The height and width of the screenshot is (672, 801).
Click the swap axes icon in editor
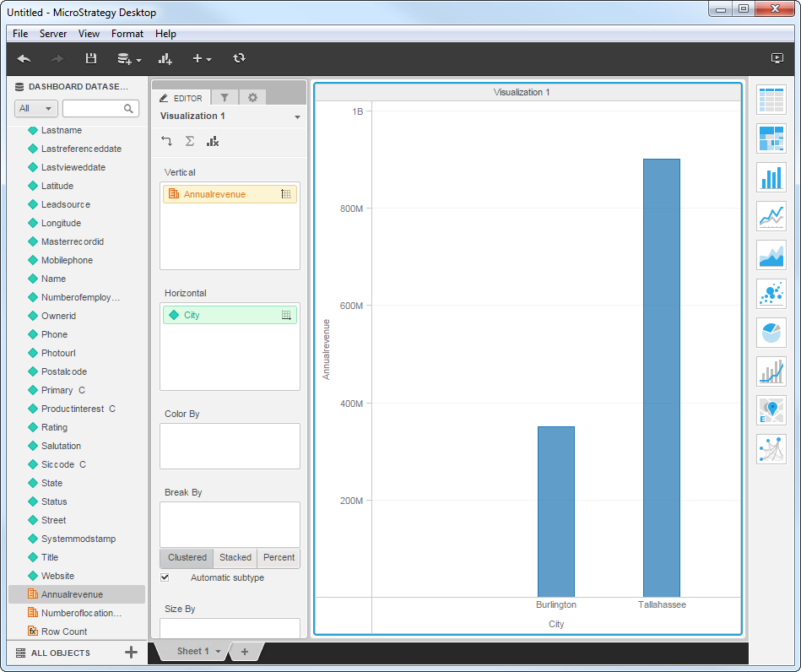tap(166, 141)
